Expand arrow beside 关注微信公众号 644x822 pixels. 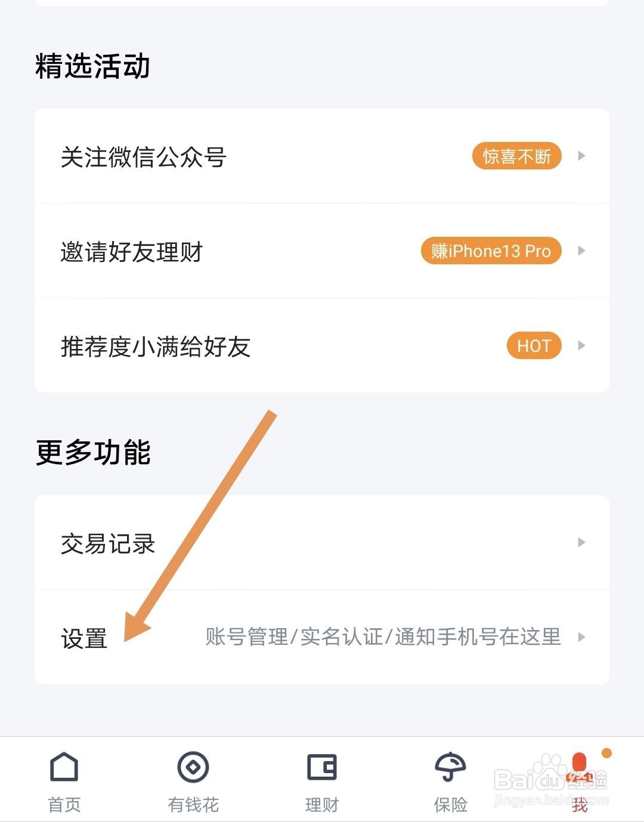click(x=581, y=156)
